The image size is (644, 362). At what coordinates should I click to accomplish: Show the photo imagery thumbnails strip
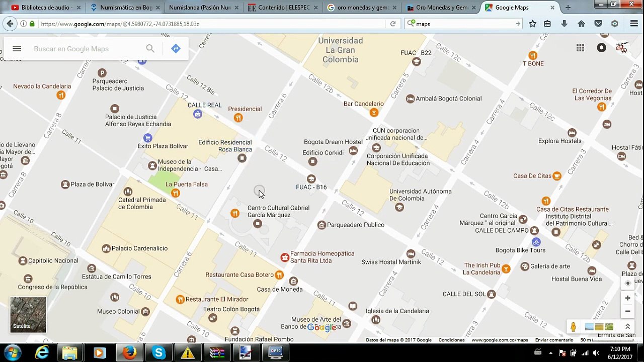tap(599, 327)
